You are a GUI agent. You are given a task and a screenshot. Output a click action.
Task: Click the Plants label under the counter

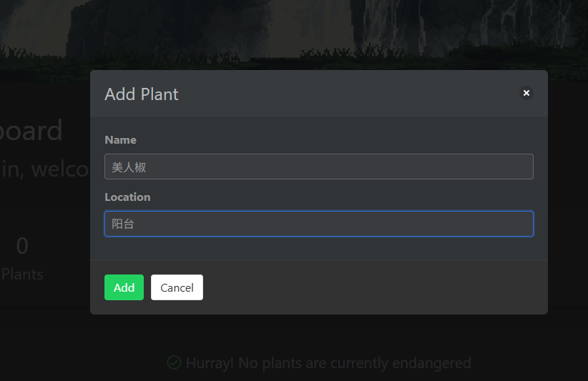click(x=22, y=274)
